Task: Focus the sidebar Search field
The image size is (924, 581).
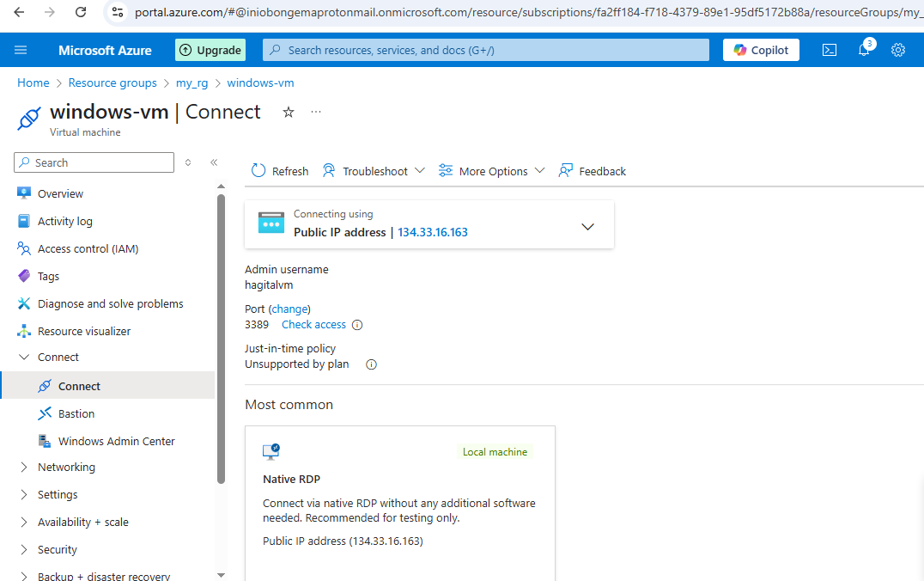Action: coord(94,162)
